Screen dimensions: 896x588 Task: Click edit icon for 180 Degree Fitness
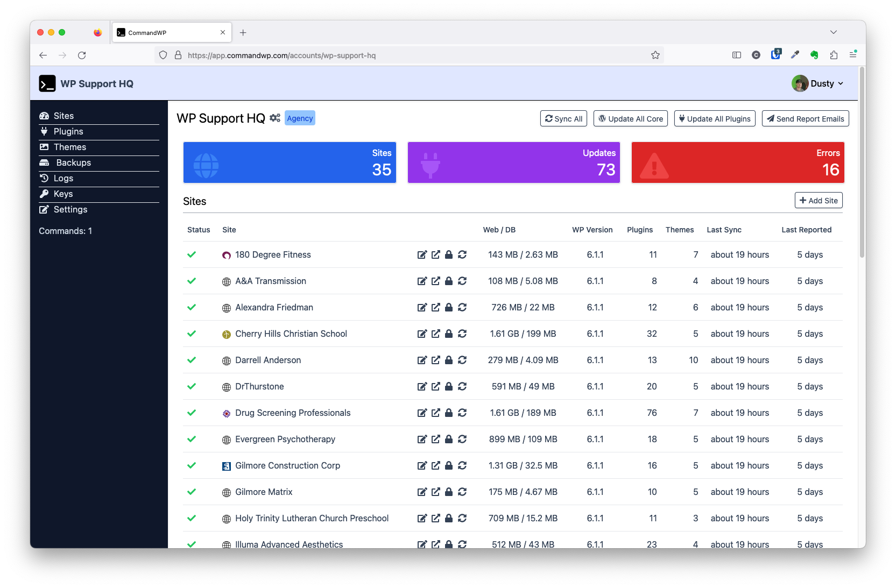tap(422, 254)
